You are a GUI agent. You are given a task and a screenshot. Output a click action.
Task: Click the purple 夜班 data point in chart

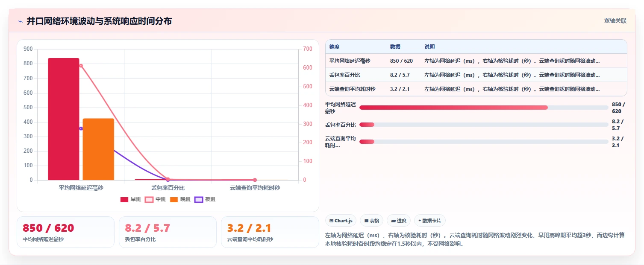81,128
